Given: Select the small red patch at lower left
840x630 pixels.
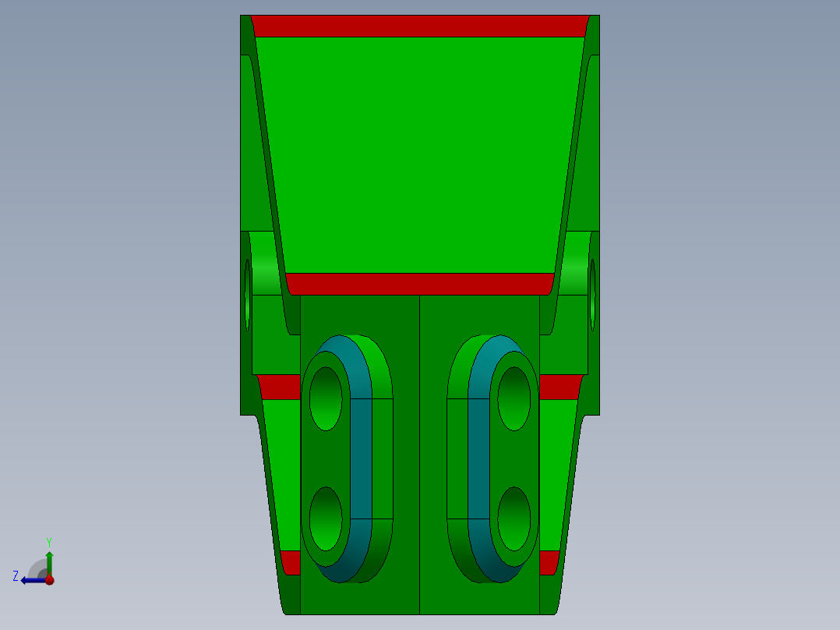Looking at the screenshot, I should (x=291, y=562).
